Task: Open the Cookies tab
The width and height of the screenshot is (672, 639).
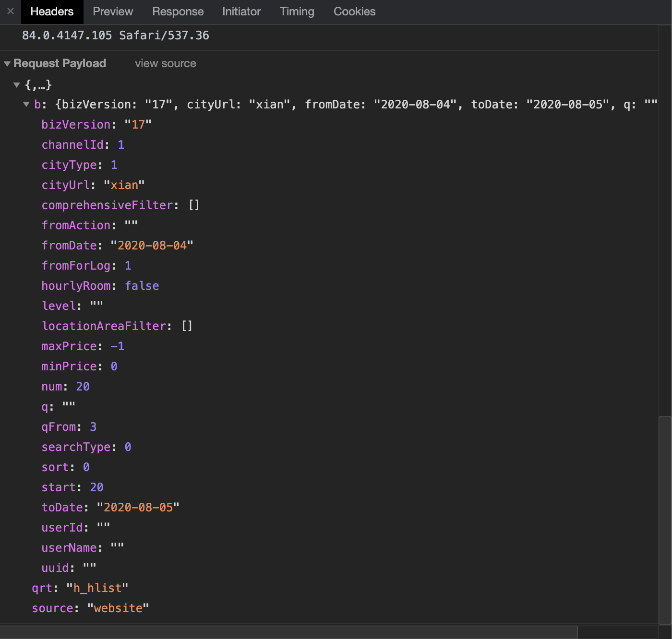Action: click(x=355, y=12)
